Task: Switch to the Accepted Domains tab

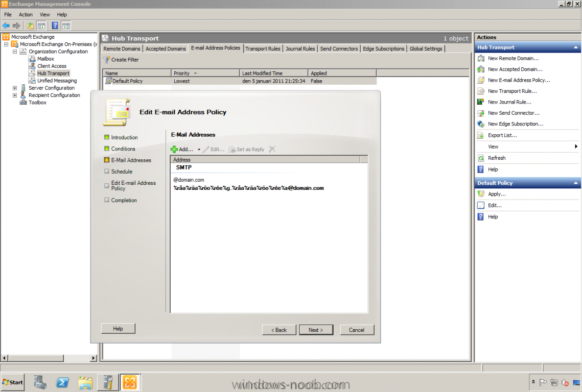Action: click(166, 48)
